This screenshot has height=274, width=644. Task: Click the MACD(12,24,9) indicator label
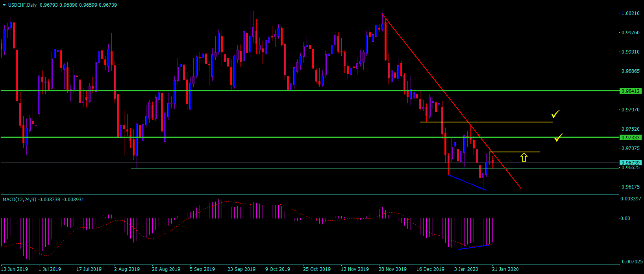click(x=19, y=200)
